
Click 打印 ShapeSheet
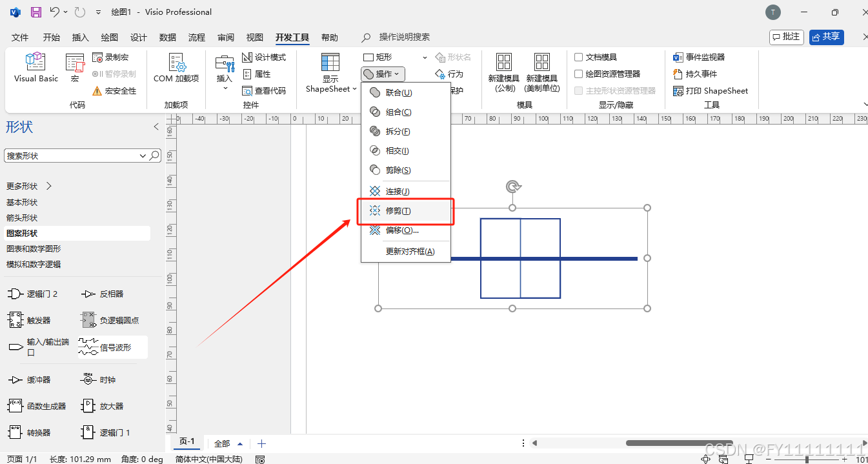[x=711, y=91]
